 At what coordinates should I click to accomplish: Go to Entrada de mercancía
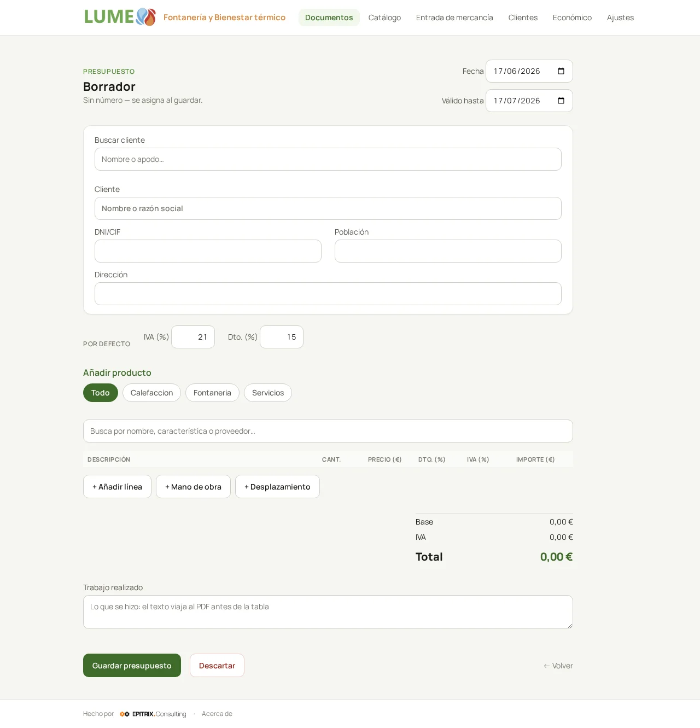(x=454, y=18)
